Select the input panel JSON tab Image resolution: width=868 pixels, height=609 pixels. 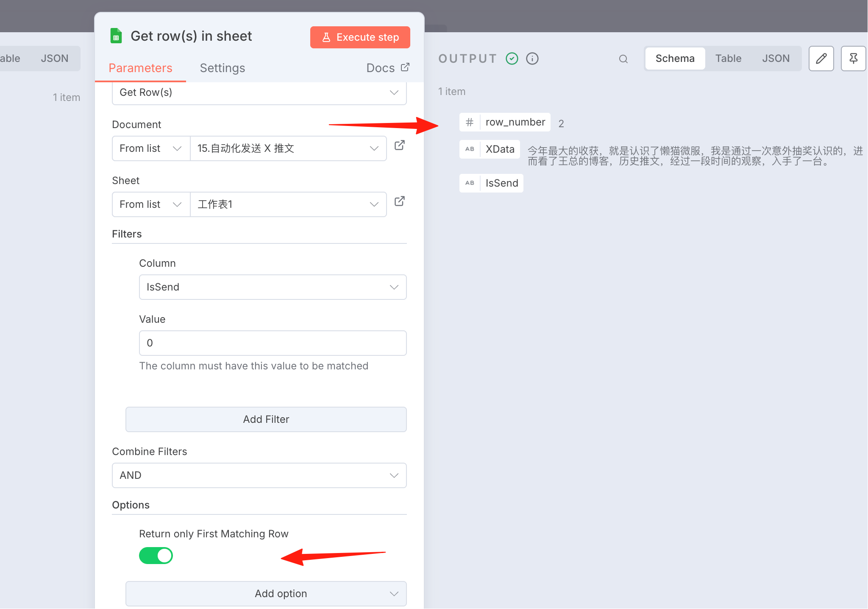point(55,59)
